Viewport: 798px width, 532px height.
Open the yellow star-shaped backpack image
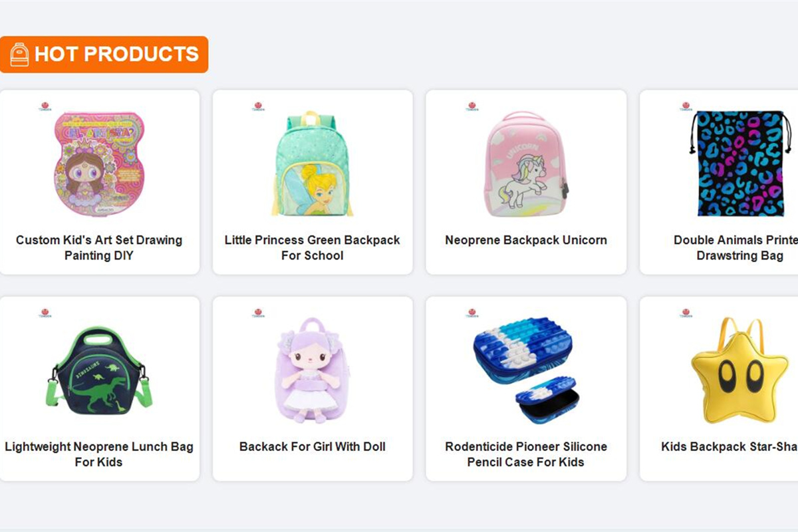(x=739, y=370)
